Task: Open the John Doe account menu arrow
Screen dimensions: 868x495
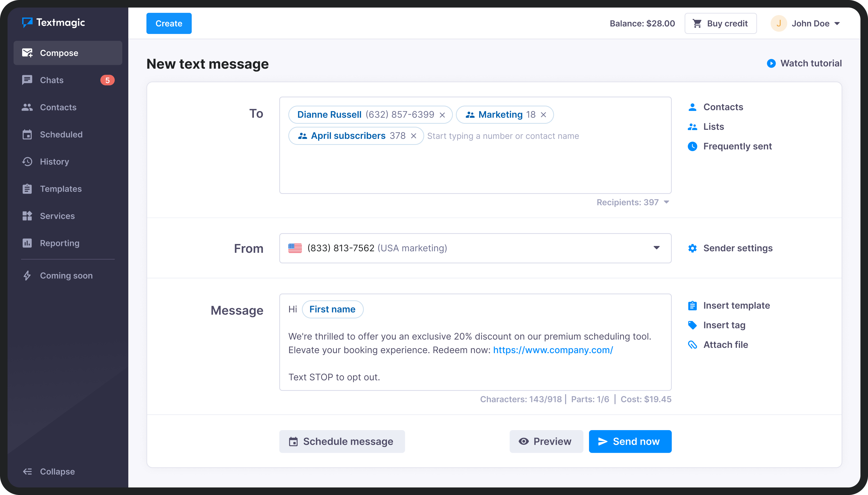Action: (837, 23)
